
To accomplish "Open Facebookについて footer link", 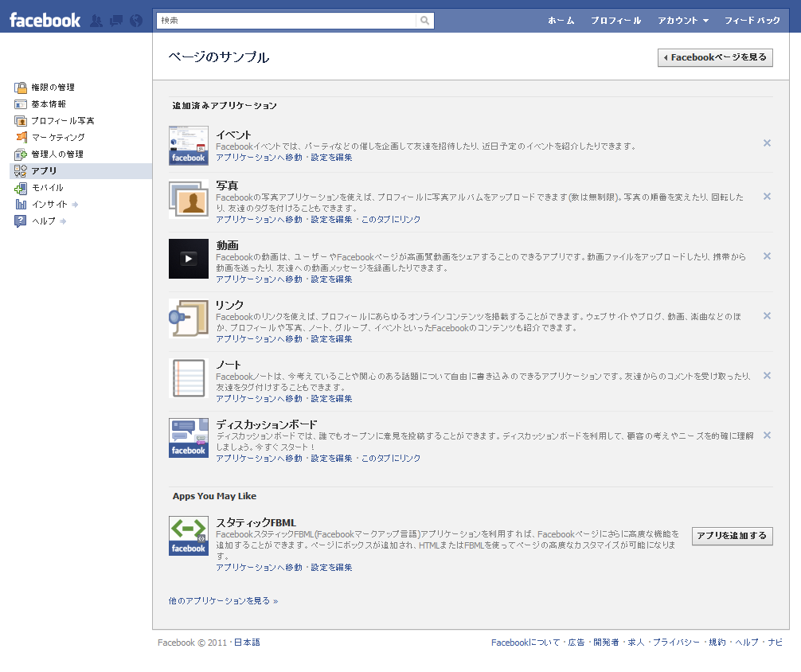I will pyautogui.click(x=526, y=643).
